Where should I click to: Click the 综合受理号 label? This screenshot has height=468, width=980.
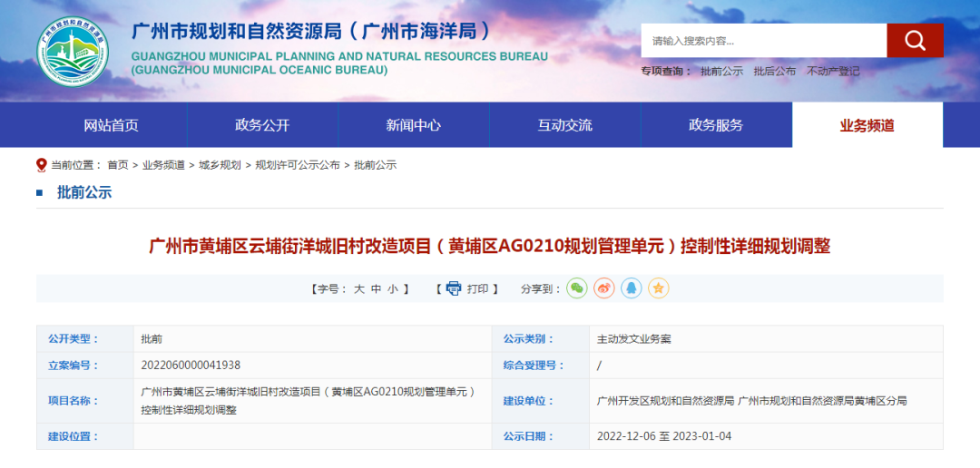(x=534, y=366)
